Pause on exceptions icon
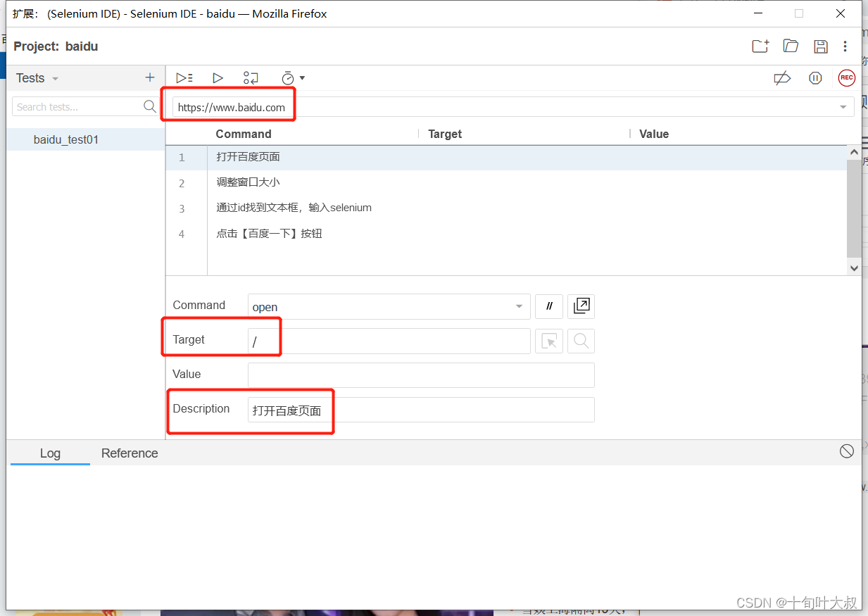Image resolution: width=868 pixels, height=616 pixels. (815, 78)
